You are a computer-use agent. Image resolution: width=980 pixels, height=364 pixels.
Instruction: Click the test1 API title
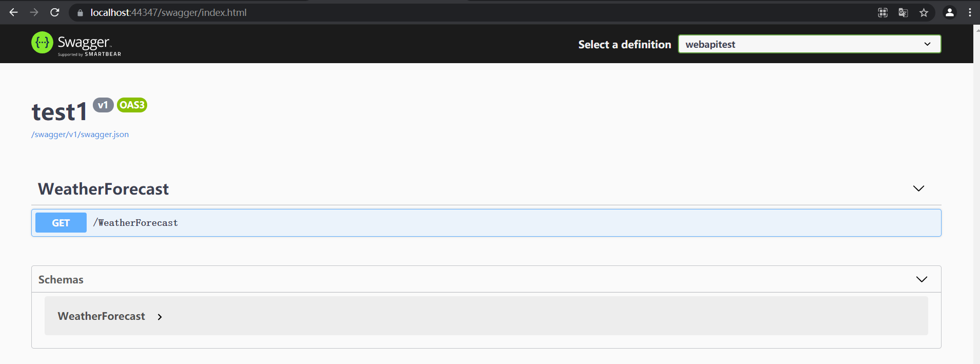pos(59,112)
